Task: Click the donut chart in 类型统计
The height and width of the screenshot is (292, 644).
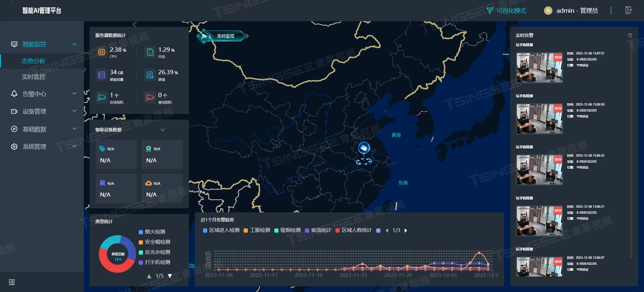Action: [118, 254]
